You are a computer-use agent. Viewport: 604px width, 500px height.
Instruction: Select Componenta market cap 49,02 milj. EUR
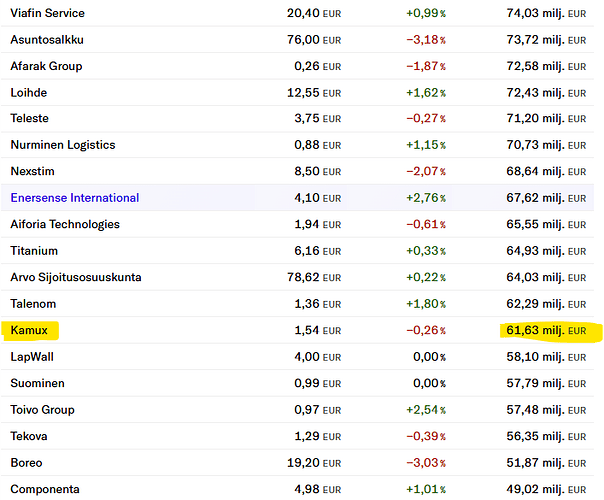pos(546,489)
